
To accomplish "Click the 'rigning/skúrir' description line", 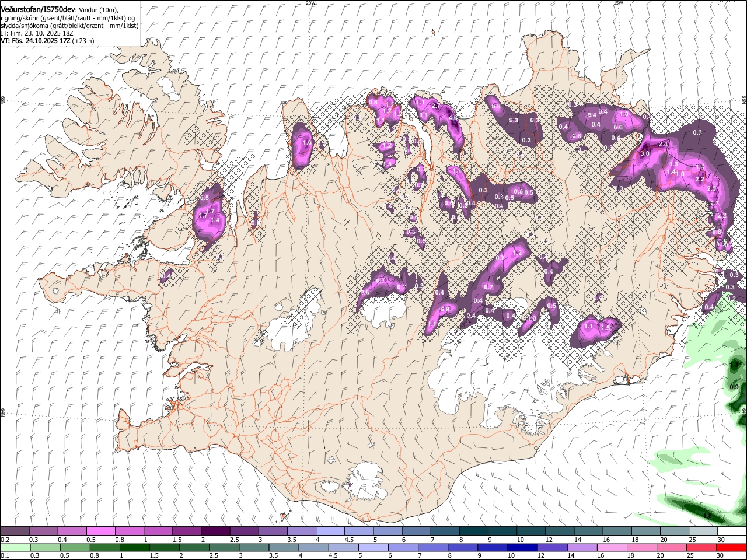I will pos(68,18).
